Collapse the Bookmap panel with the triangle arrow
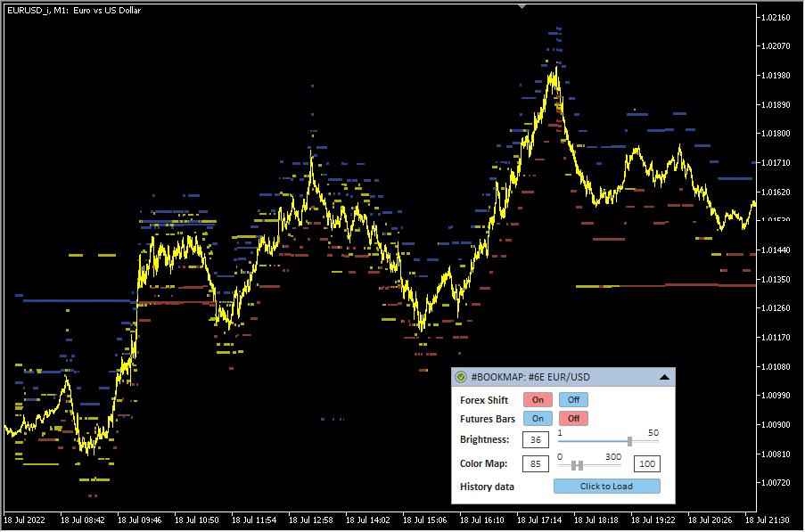The width and height of the screenshot is (805, 532). click(x=664, y=377)
